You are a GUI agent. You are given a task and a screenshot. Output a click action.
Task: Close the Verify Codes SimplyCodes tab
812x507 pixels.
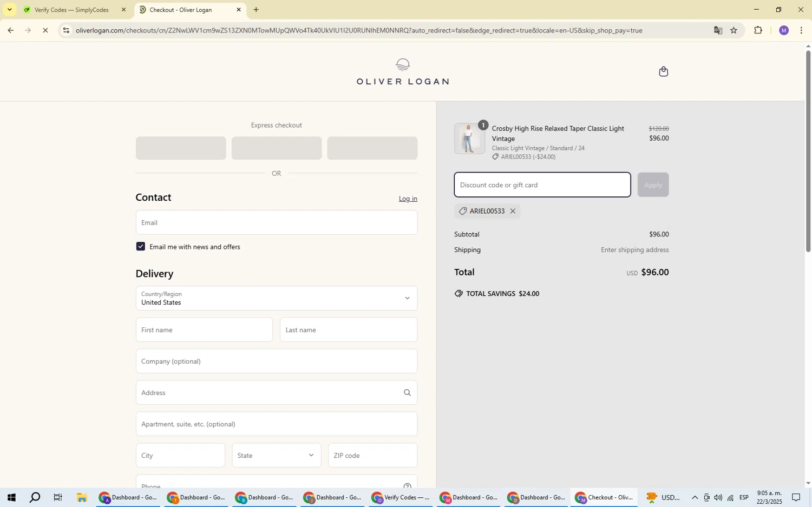point(123,10)
